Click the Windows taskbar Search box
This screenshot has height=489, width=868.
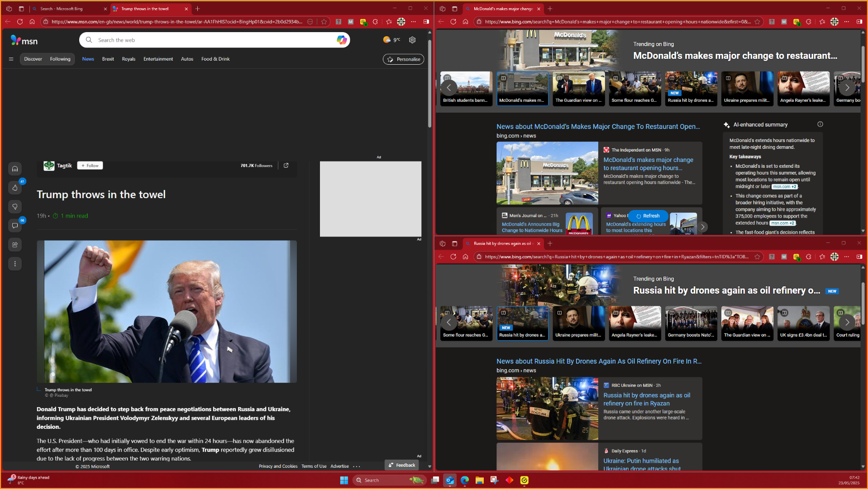(x=389, y=480)
